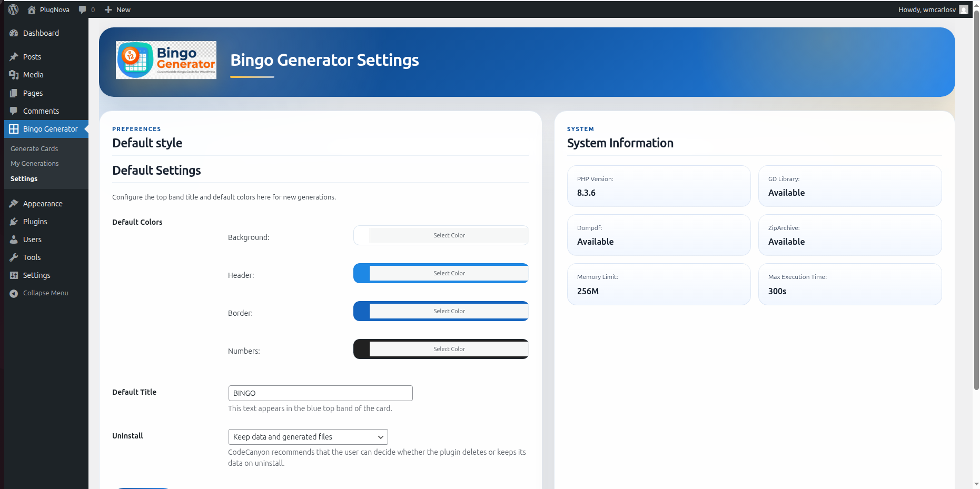Open the Uninstall dropdown menu
The height and width of the screenshot is (489, 980).
click(308, 437)
